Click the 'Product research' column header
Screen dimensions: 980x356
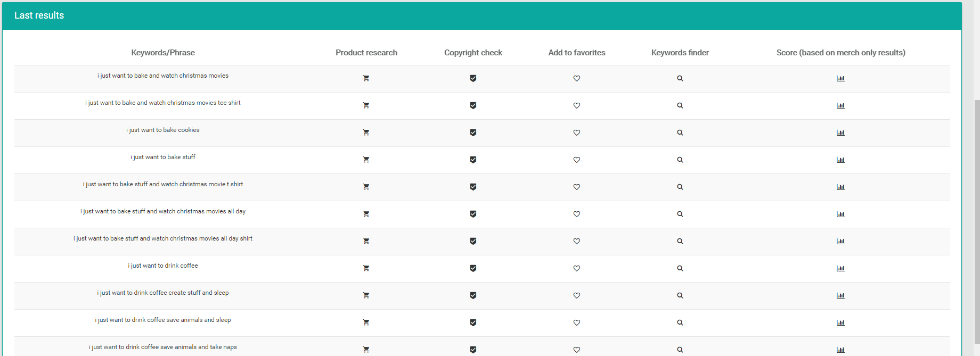click(366, 53)
